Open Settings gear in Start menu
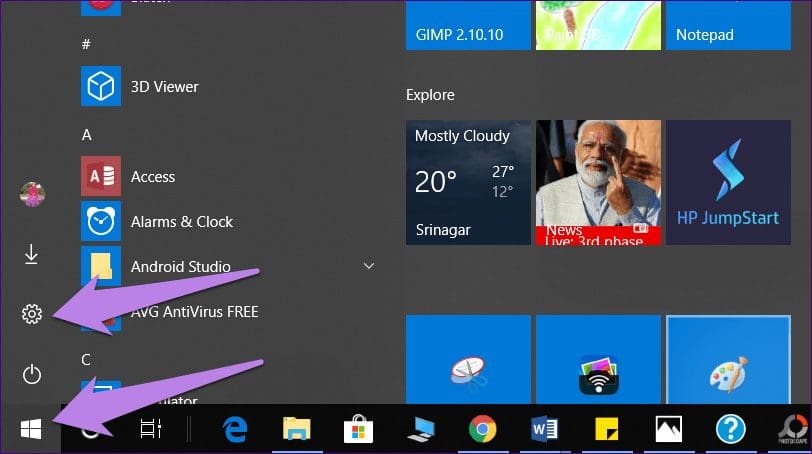The image size is (812, 454). pos(32,314)
